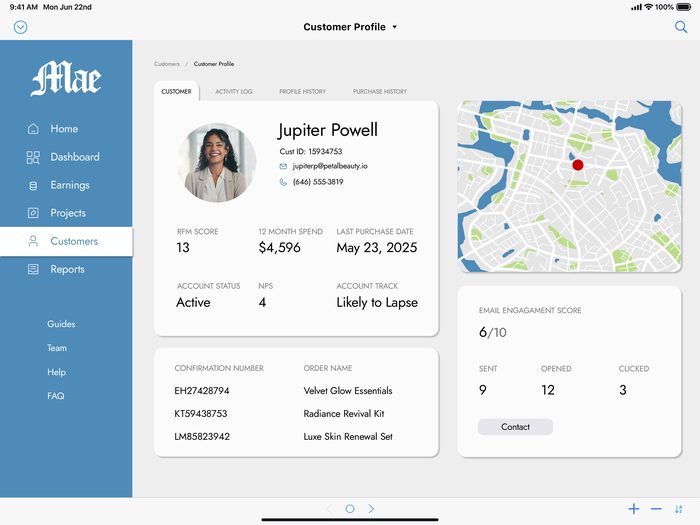Open the FAQ link
700x525 pixels.
(56, 396)
